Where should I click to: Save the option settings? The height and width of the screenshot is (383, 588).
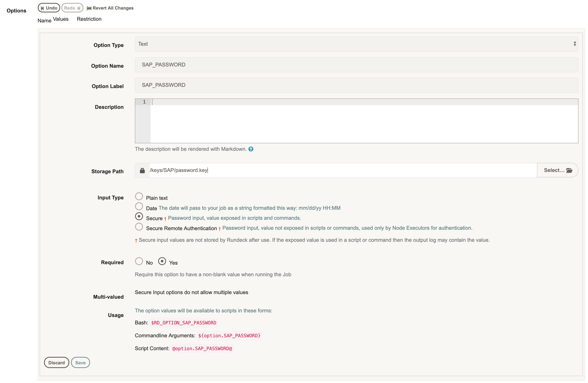(x=80, y=362)
